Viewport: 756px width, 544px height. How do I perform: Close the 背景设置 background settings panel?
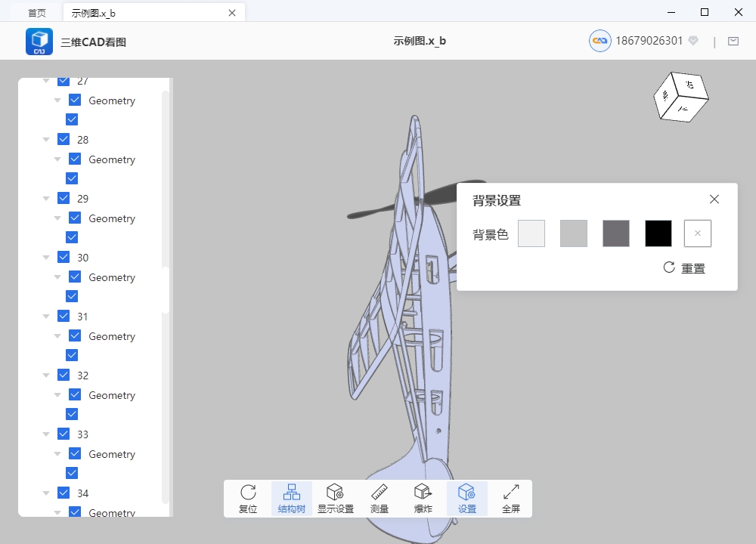pos(714,199)
